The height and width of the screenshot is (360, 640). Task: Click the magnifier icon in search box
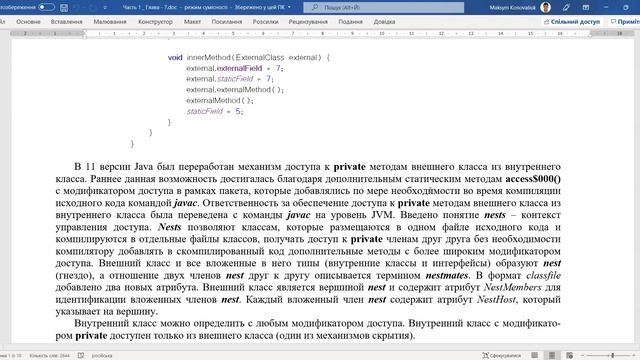click(x=315, y=7)
